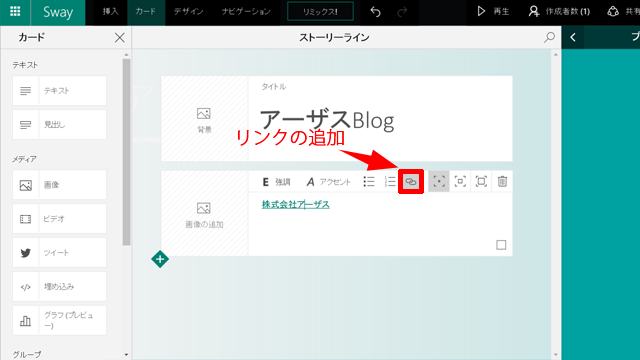
Task: Set intense emphasis for the card
Action: [x=481, y=182]
